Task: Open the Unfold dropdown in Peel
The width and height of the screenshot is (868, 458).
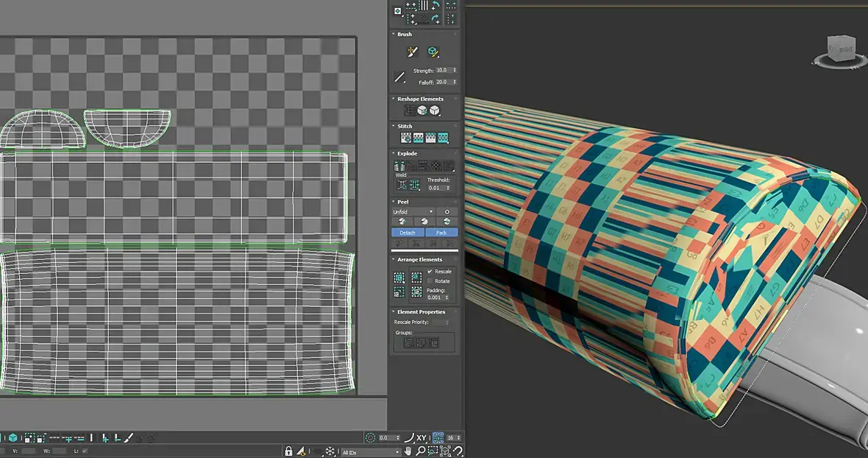Action: click(x=413, y=212)
